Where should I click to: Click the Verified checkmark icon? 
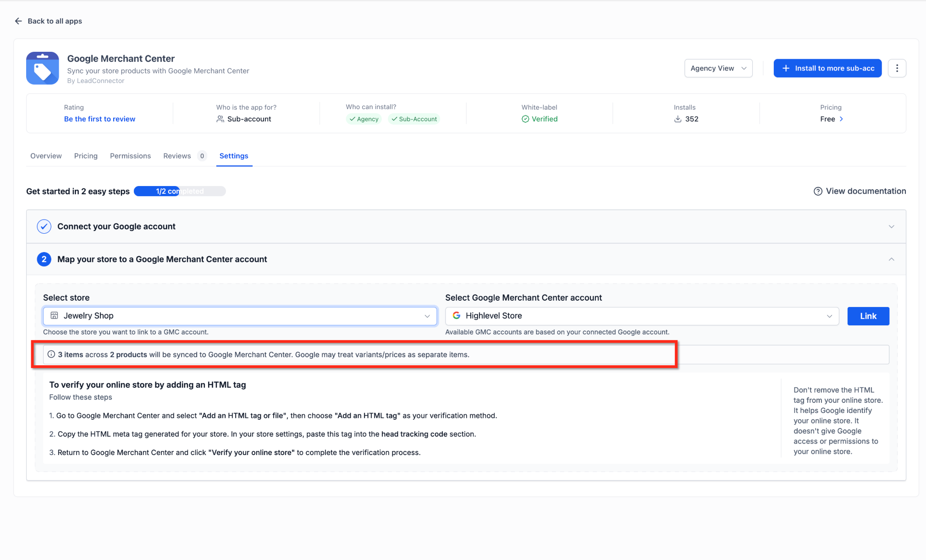click(x=525, y=119)
